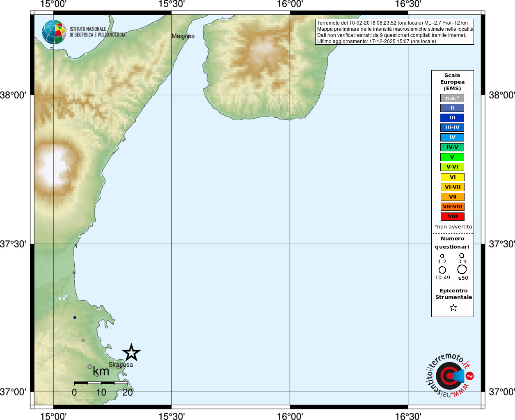Select the III-IV legend swatch
The image size is (515, 420).
(452, 128)
